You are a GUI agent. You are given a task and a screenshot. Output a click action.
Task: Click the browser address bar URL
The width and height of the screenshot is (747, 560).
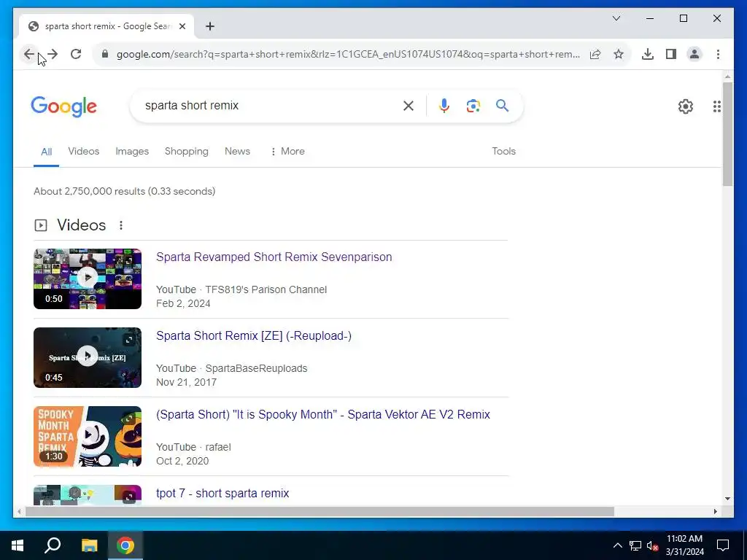[x=348, y=54]
